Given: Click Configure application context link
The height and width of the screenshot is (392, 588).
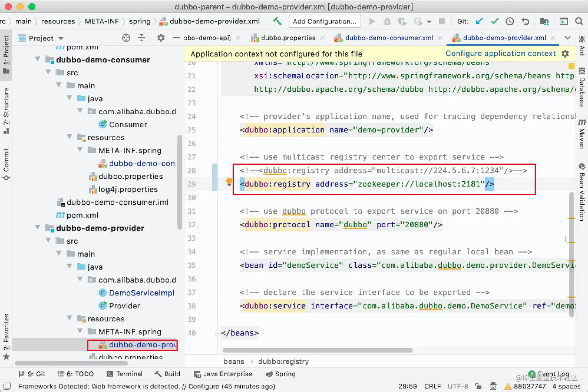Looking at the screenshot, I should click(x=500, y=54).
